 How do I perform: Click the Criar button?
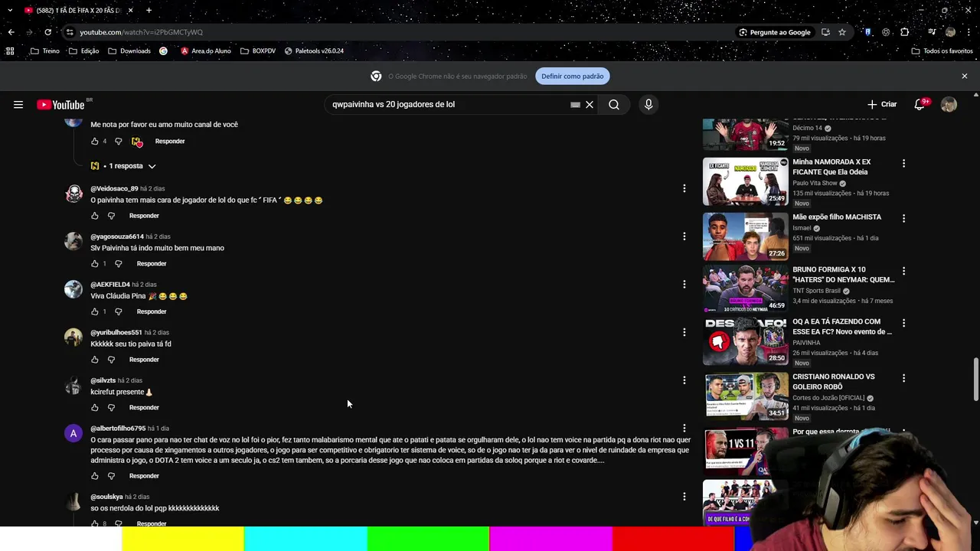(882, 105)
